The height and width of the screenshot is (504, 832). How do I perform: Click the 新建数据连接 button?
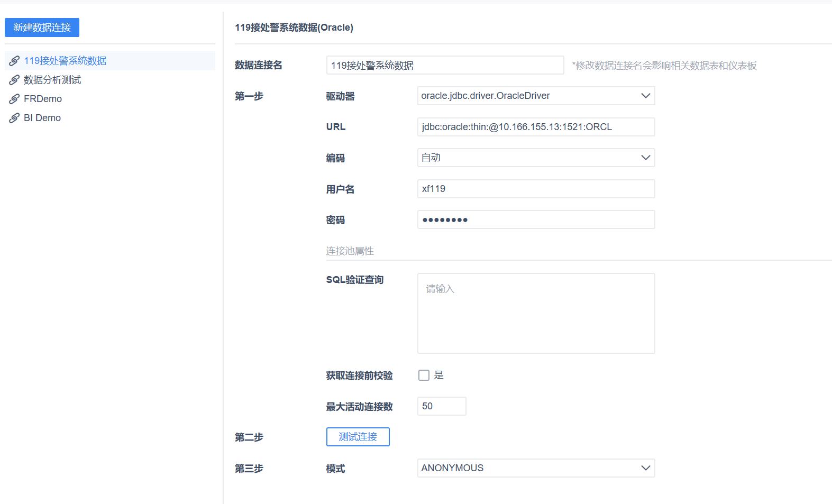pos(42,28)
